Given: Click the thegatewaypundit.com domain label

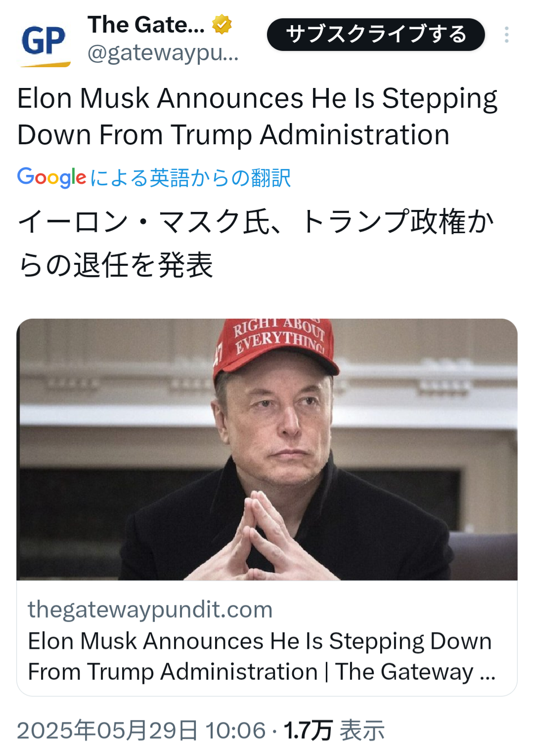Looking at the screenshot, I should [x=150, y=609].
